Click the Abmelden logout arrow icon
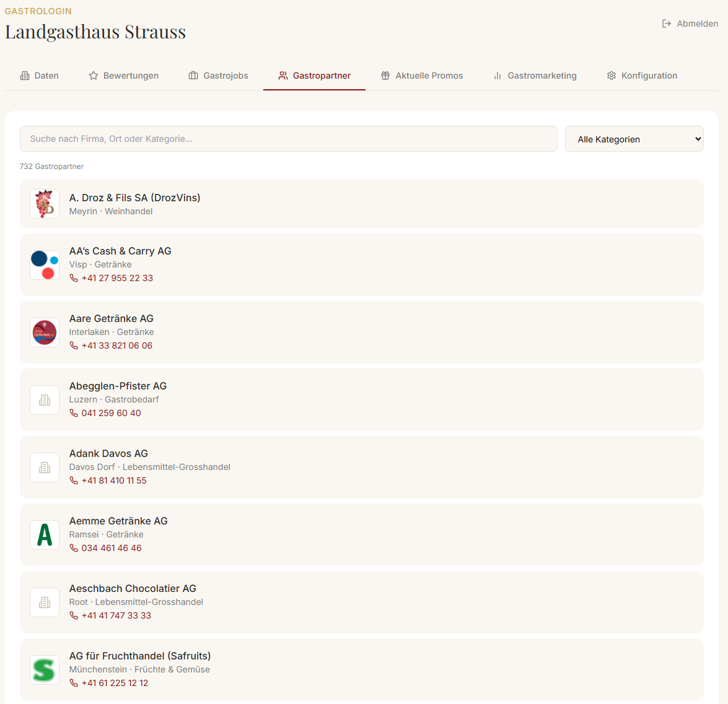The width and height of the screenshot is (728, 704). pyautogui.click(x=666, y=24)
